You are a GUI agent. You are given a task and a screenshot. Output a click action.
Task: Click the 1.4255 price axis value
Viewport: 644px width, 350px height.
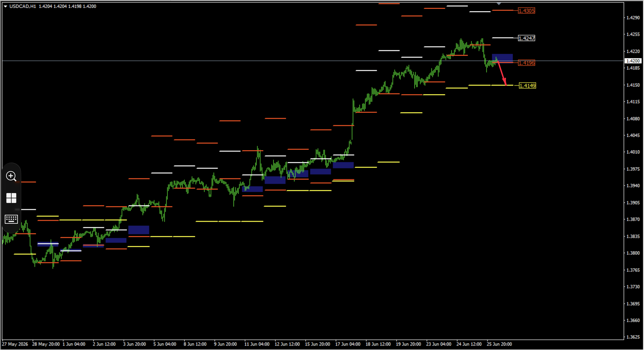pos(633,34)
